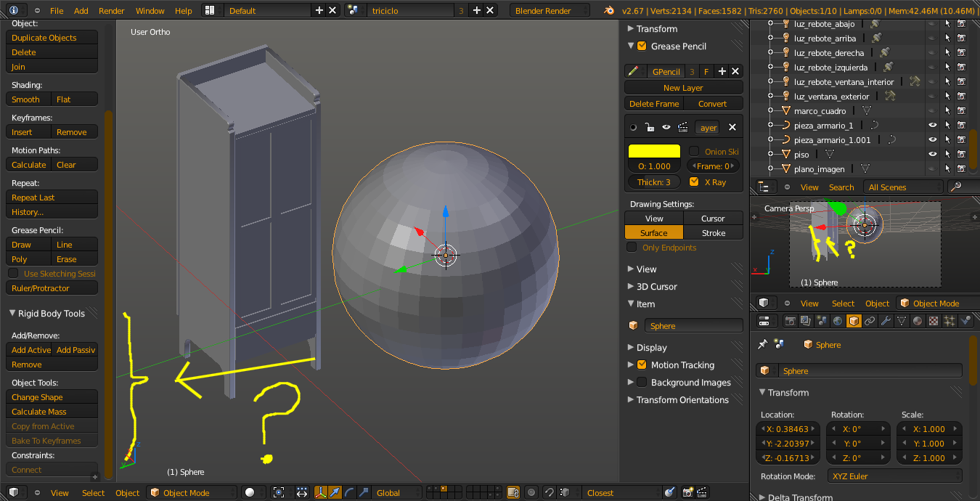Click the Duplicate Objects button

(52, 37)
